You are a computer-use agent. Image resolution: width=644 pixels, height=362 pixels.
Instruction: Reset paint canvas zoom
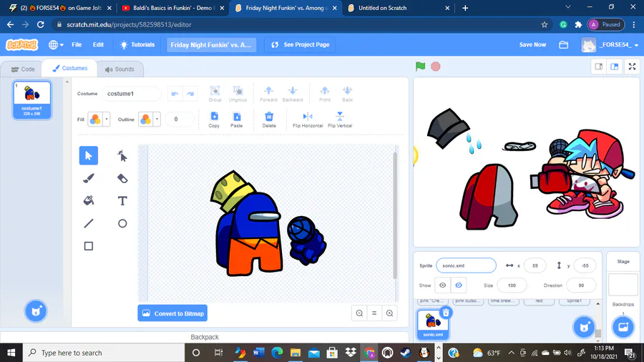(x=374, y=313)
